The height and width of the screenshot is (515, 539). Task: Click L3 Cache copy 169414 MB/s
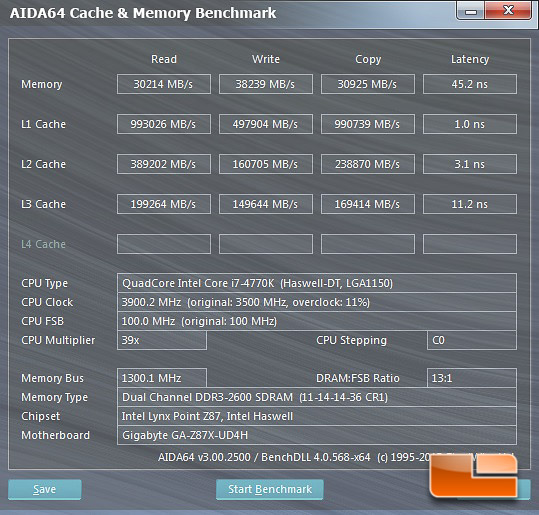point(367,204)
